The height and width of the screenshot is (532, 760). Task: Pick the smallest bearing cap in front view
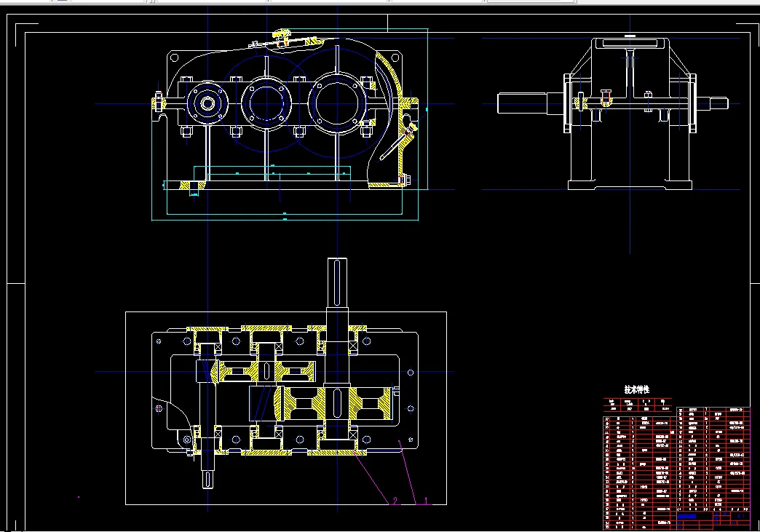tap(208, 103)
